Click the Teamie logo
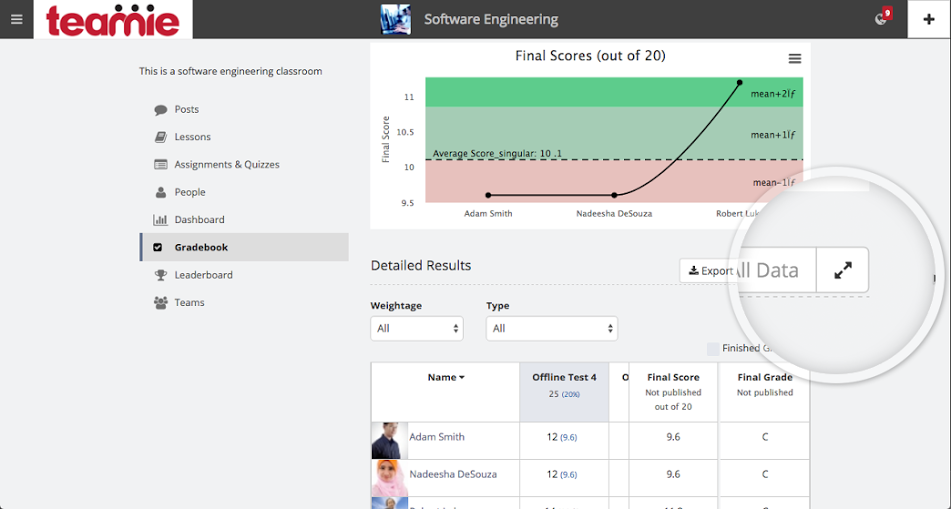 (113, 19)
